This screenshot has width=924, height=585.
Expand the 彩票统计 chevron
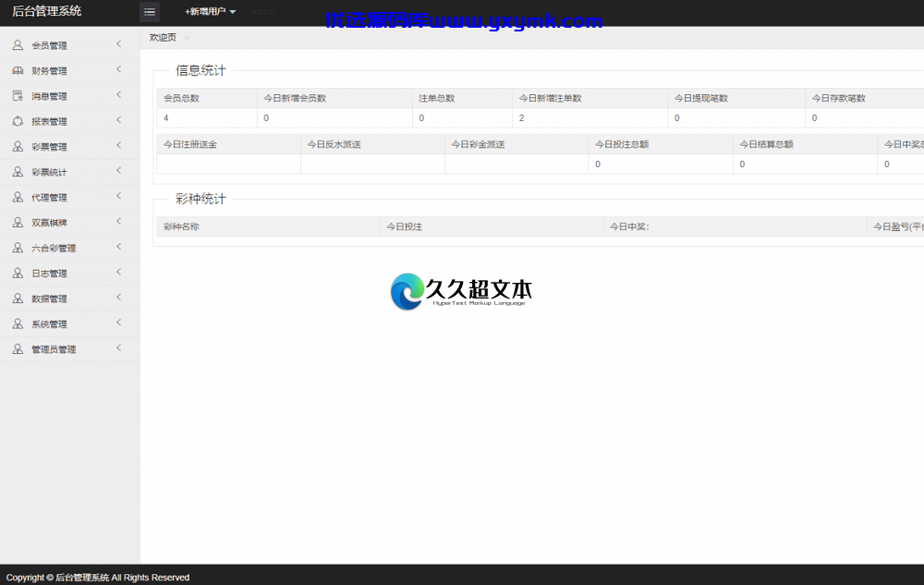pos(118,170)
